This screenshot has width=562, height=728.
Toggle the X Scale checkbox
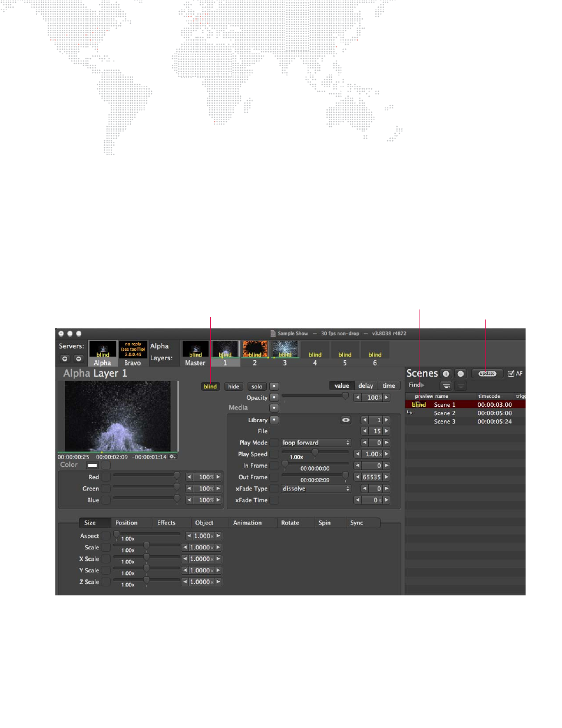coord(105,559)
